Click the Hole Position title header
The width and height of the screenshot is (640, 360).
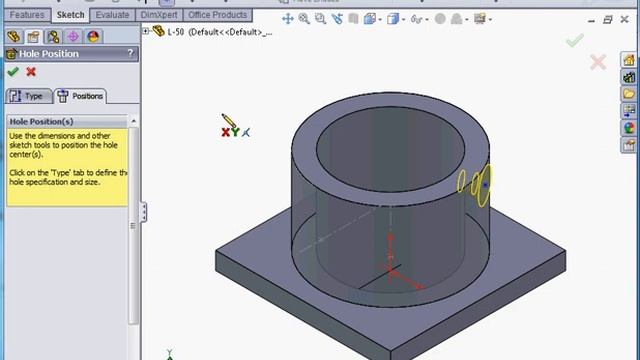(x=71, y=53)
